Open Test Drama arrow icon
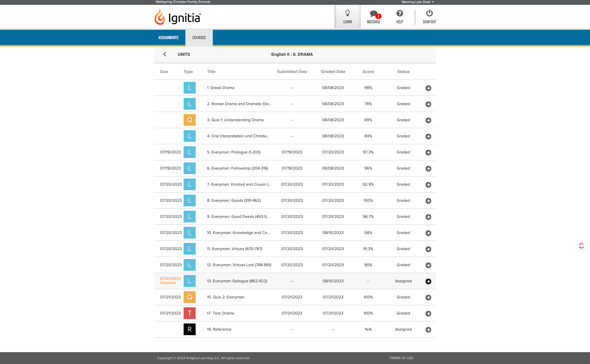This screenshot has height=364, width=590. tap(428, 314)
